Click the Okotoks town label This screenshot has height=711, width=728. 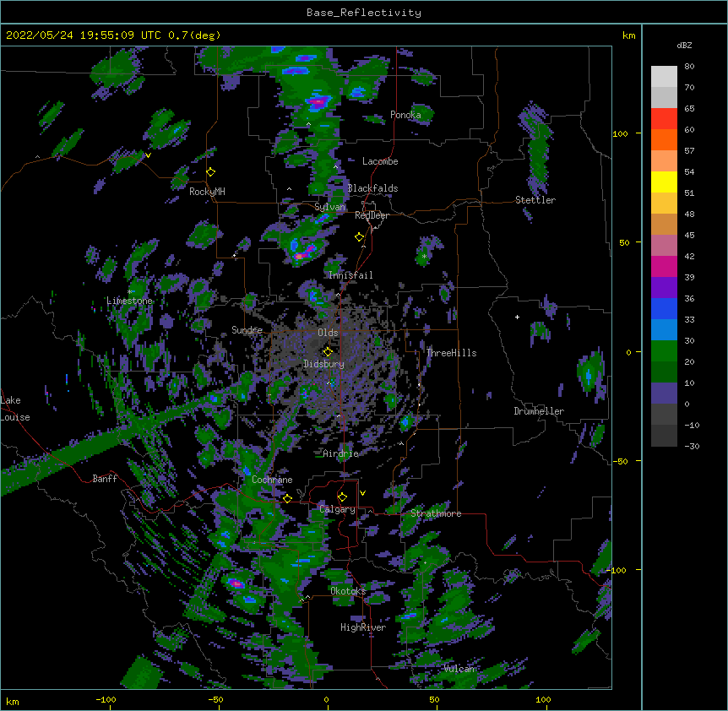[348, 591]
